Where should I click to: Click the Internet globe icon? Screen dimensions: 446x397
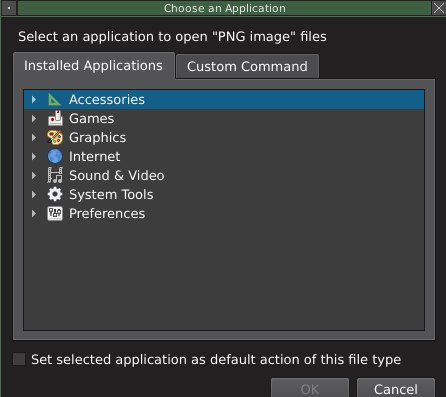pos(55,156)
